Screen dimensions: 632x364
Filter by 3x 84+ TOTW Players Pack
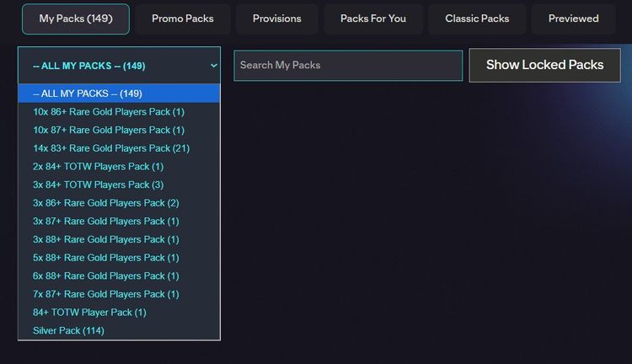(99, 185)
